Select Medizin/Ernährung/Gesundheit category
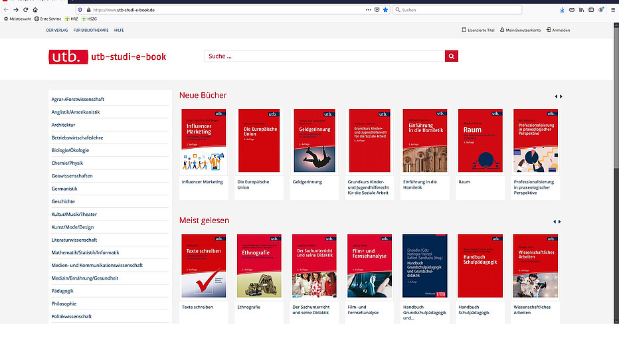Viewport: 619px width, 364px height. tap(84, 278)
